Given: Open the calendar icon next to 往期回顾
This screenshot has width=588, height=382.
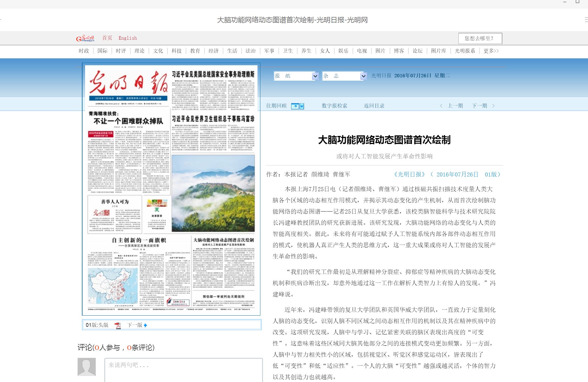Looking at the screenshot, I should [x=295, y=106].
